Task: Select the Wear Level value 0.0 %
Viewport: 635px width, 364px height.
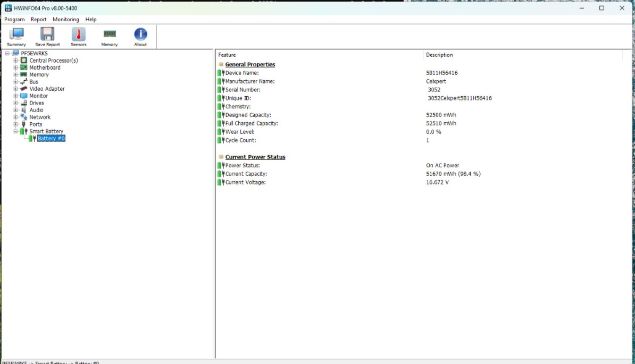Action: pos(433,132)
